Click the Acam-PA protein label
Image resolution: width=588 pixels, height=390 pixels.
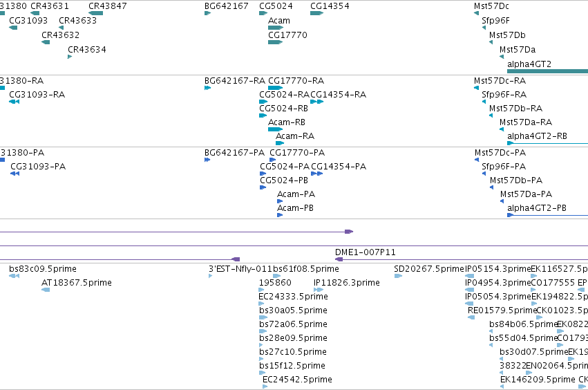pos(296,194)
